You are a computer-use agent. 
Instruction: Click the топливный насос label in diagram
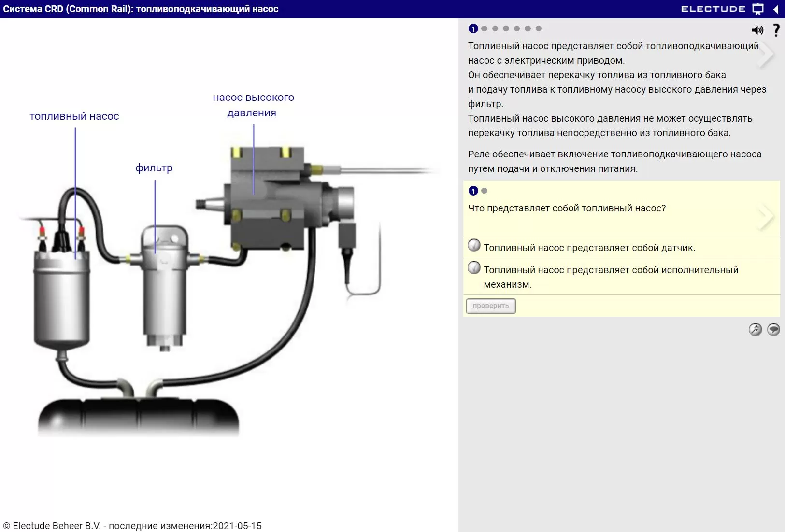pos(74,116)
